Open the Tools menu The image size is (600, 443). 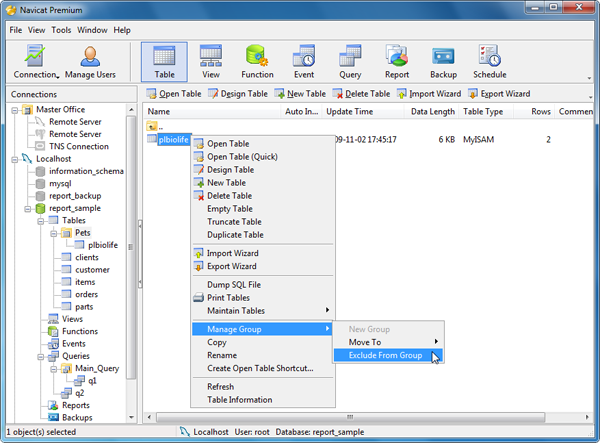(61, 30)
